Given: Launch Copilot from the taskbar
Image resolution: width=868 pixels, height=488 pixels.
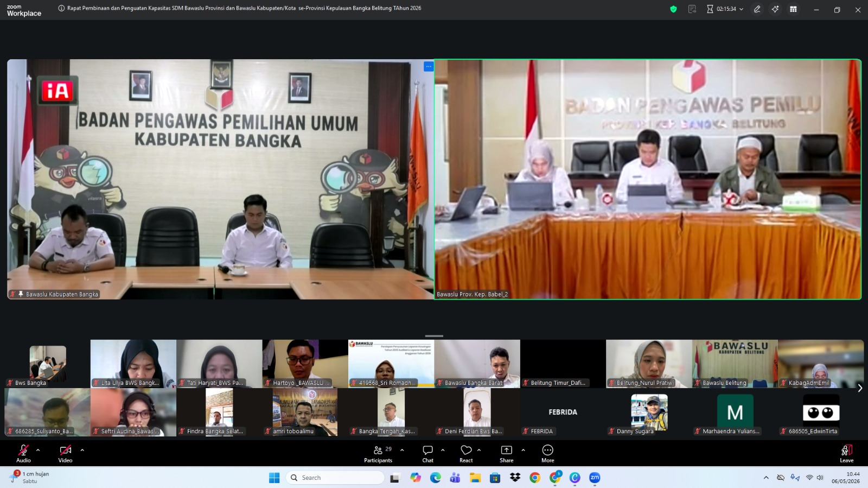Looking at the screenshot, I should pos(416,478).
